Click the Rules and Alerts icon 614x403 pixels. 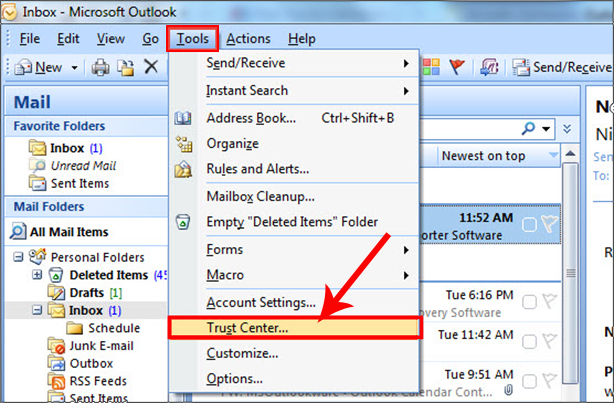coord(183,169)
